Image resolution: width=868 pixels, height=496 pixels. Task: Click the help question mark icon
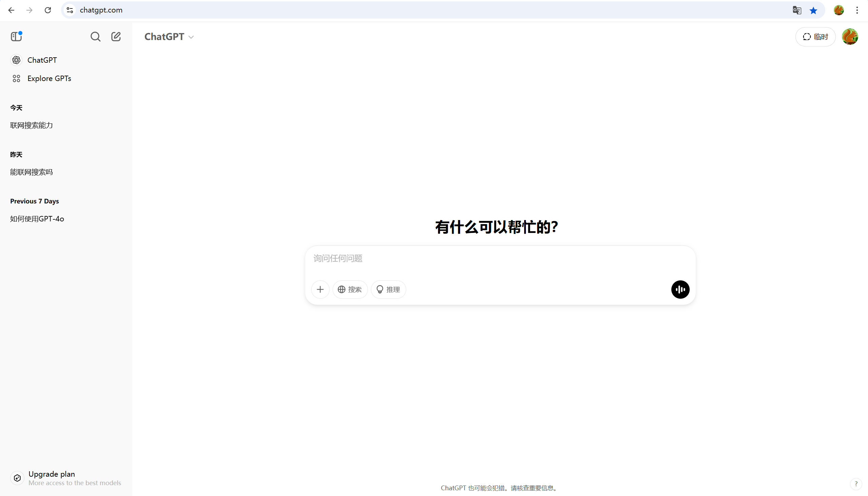(856, 483)
